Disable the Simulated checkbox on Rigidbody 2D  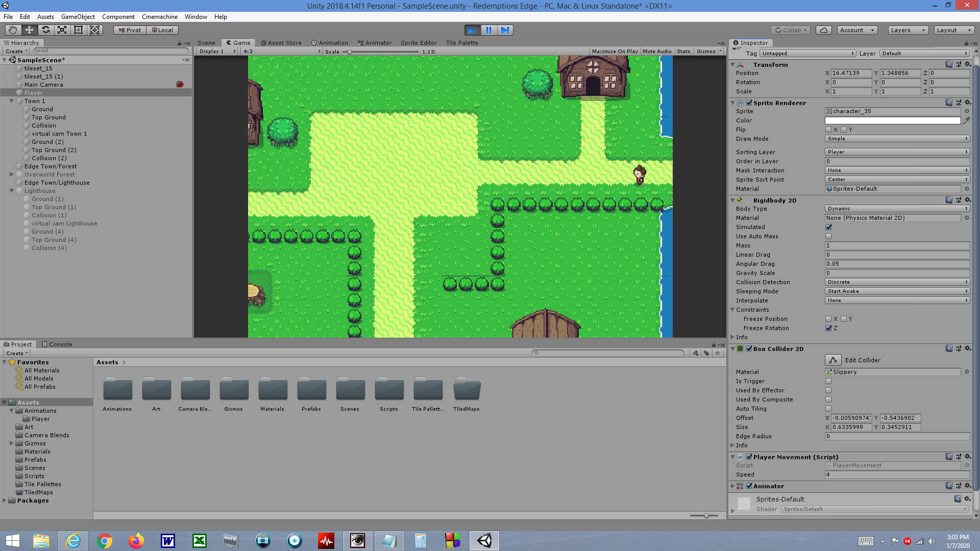click(828, 227)
